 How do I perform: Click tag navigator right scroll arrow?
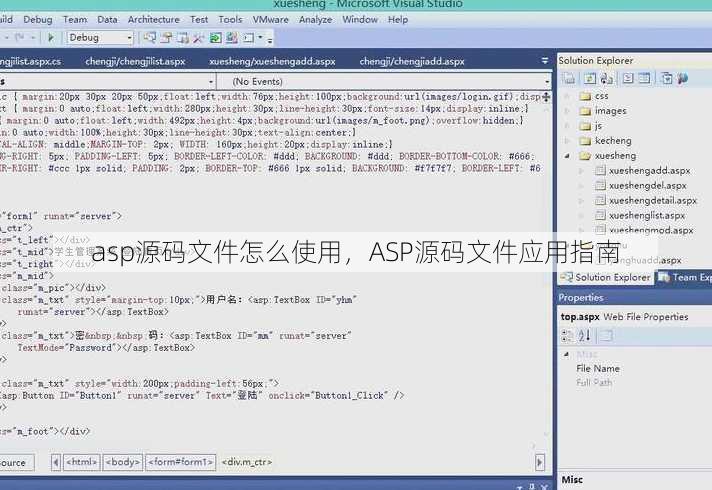tap(539, 463)
